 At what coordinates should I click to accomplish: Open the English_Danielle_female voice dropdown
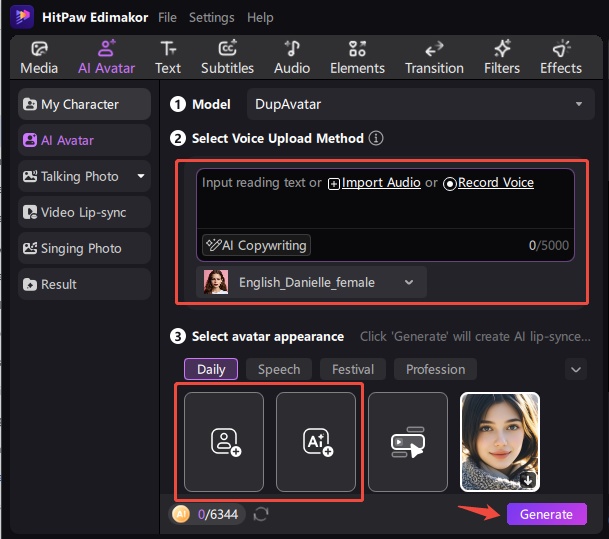click(x=311, y=282)
